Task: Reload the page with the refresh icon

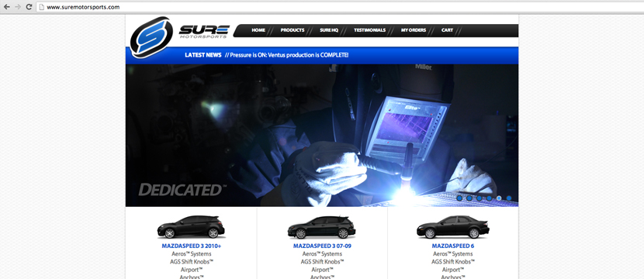Action: point(29,7)
